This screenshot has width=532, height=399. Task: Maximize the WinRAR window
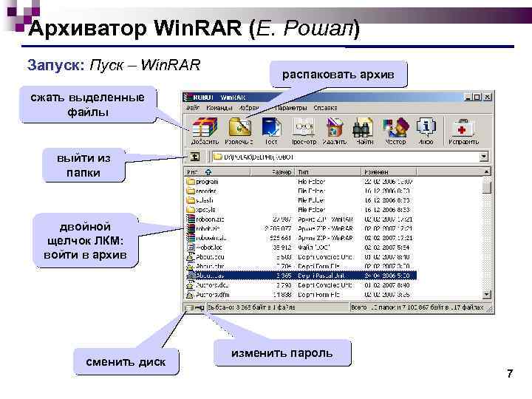pyautogui.click(x=477, y=98)
